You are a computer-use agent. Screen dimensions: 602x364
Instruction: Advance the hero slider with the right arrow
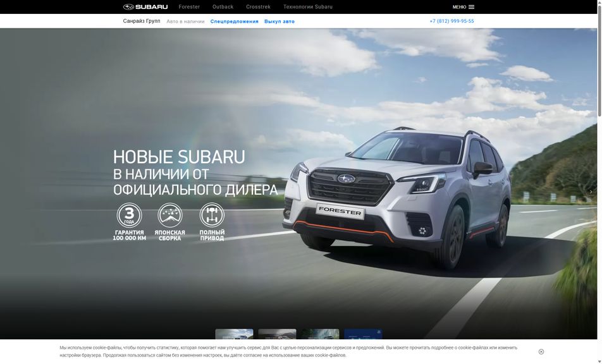coord(591,191)
